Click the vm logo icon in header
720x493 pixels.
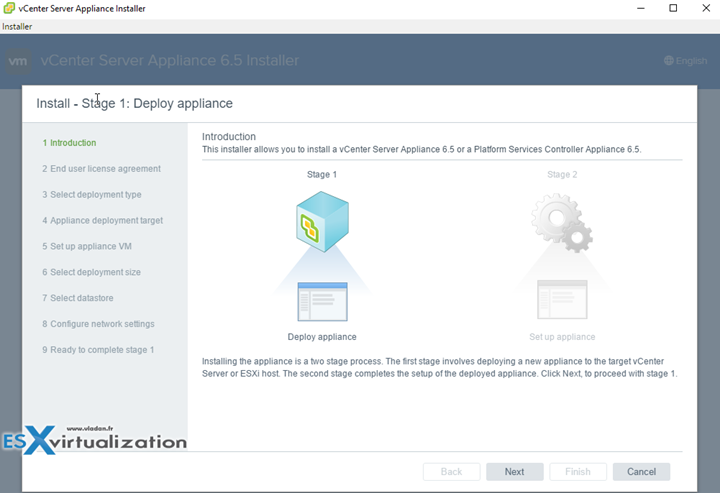[18, 61]
